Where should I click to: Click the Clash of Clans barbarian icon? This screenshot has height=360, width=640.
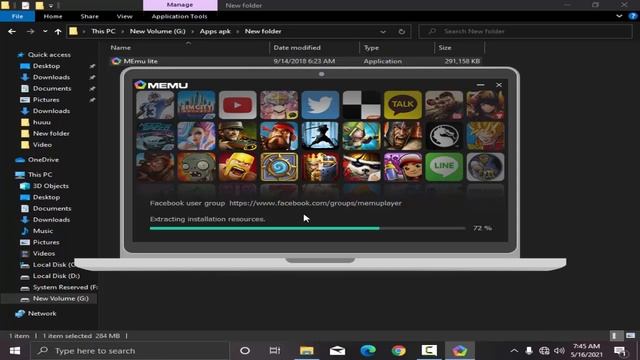point(238,167)
